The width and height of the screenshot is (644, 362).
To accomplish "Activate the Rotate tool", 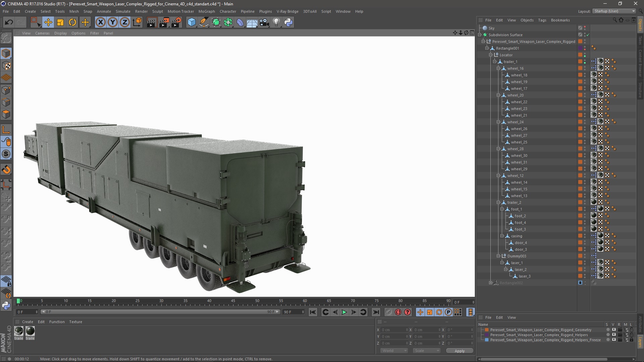I will [72, 22].
